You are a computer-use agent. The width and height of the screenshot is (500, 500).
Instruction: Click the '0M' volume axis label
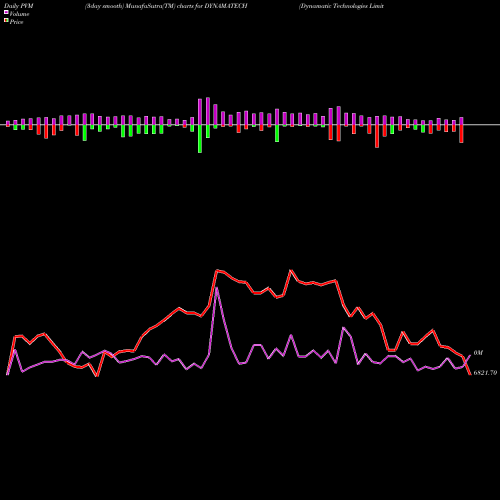pyautogui.click(x=478, y=353)
